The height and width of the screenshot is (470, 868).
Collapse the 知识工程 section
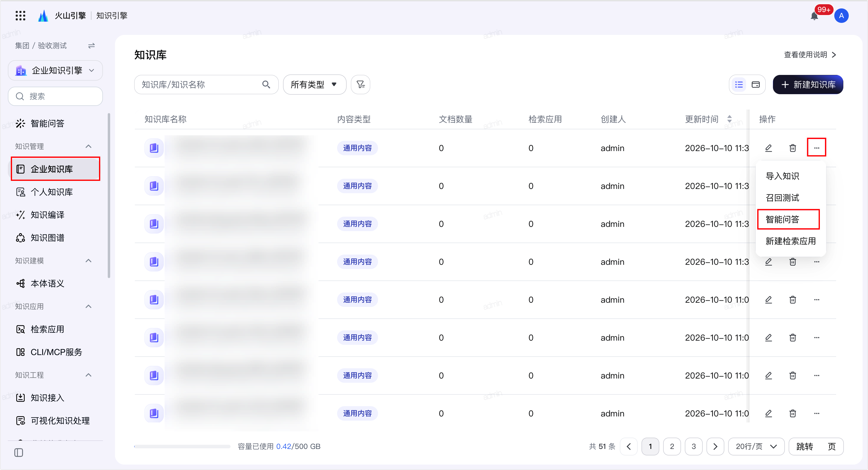[x=88, y=375]
